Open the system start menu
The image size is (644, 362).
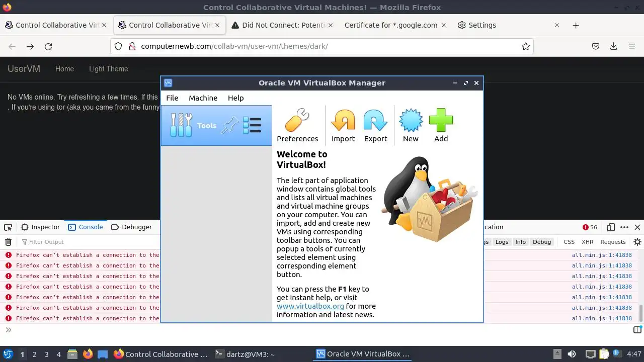8,354
